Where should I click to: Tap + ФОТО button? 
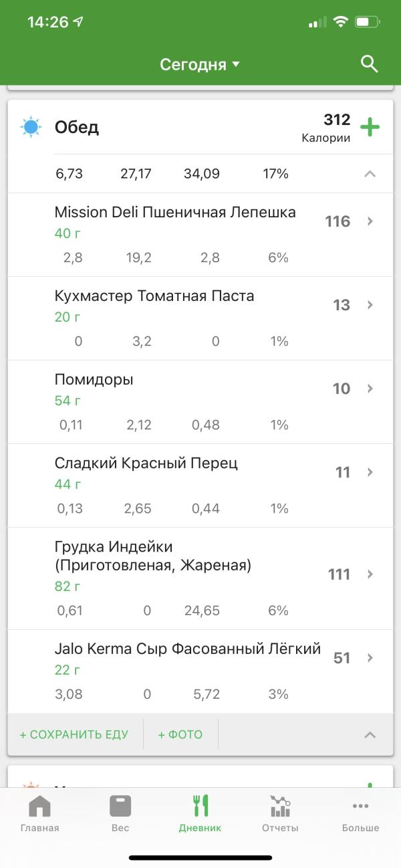pos(180,734)
